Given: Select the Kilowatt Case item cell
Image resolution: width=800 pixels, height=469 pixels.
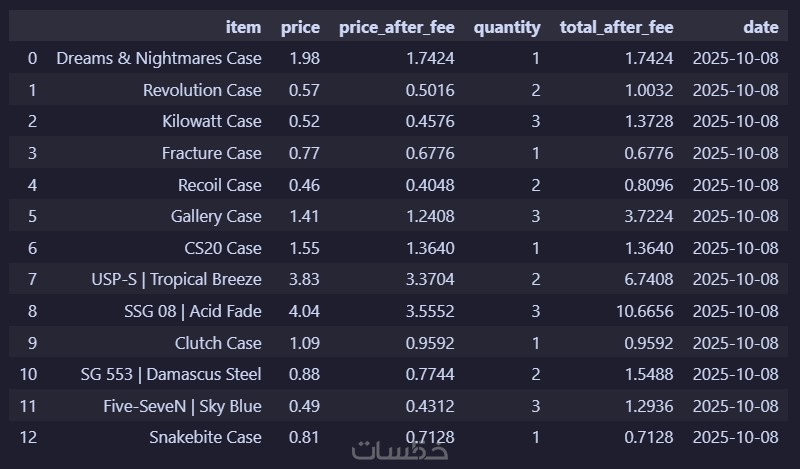Looking at the screenshot, I should coord(212,122).
